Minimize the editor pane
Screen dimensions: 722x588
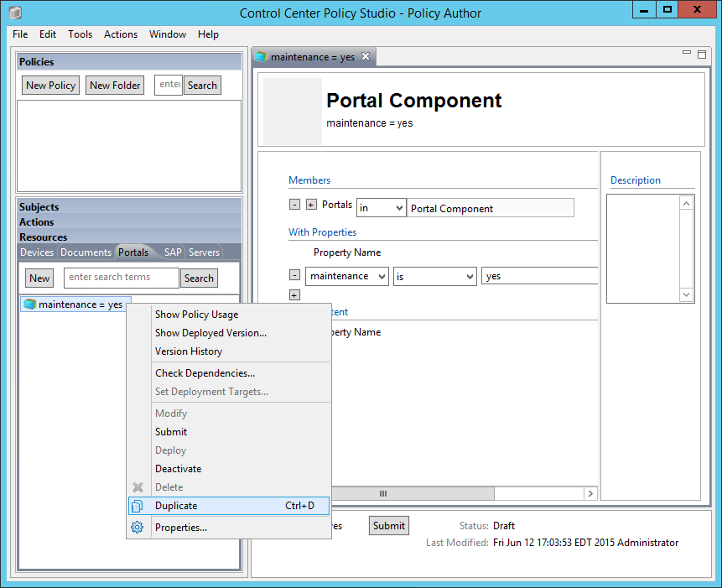[x=687, y=53]
